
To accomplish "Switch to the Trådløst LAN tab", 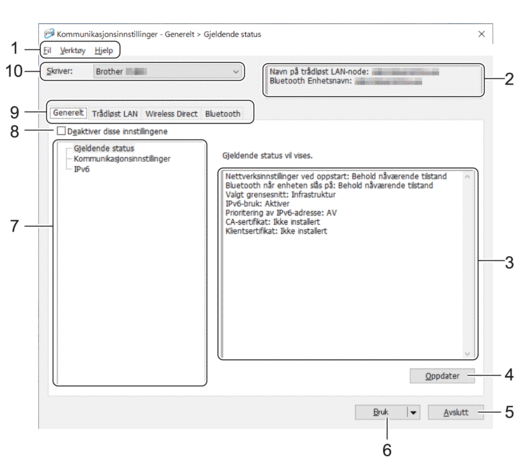I will tap(115, 114).
